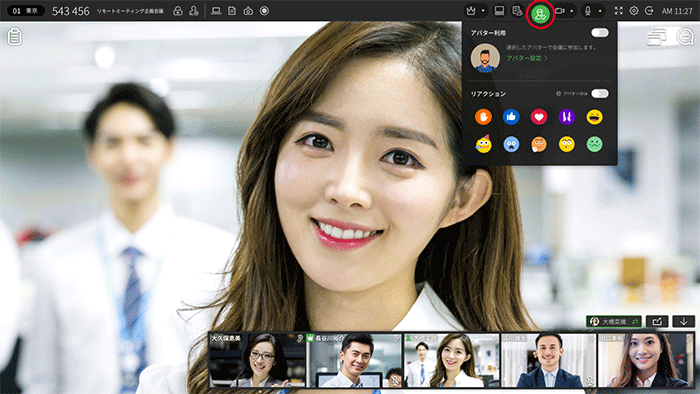Open the chat bubble icon at top right
Viewport: 700px width, 394px height.
coord(685,37)
